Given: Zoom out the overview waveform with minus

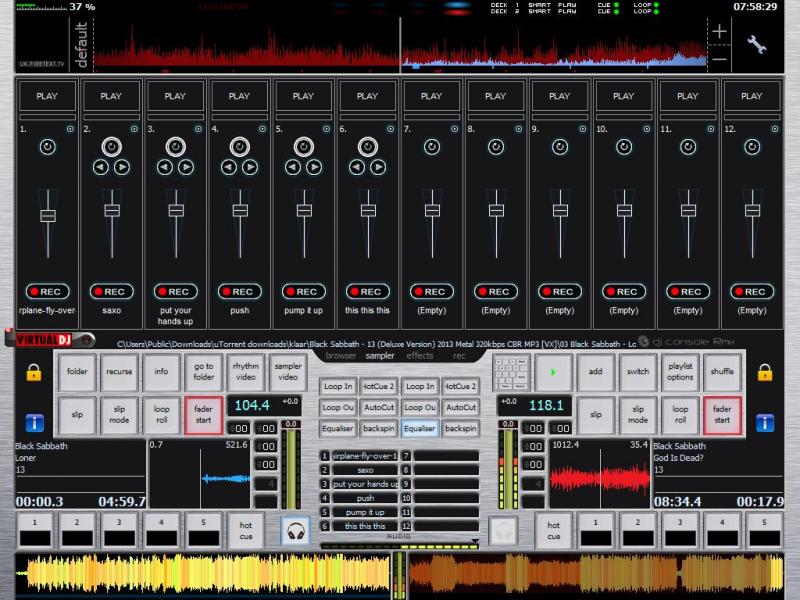Looking at the screenshot, I should pos(719,59).
